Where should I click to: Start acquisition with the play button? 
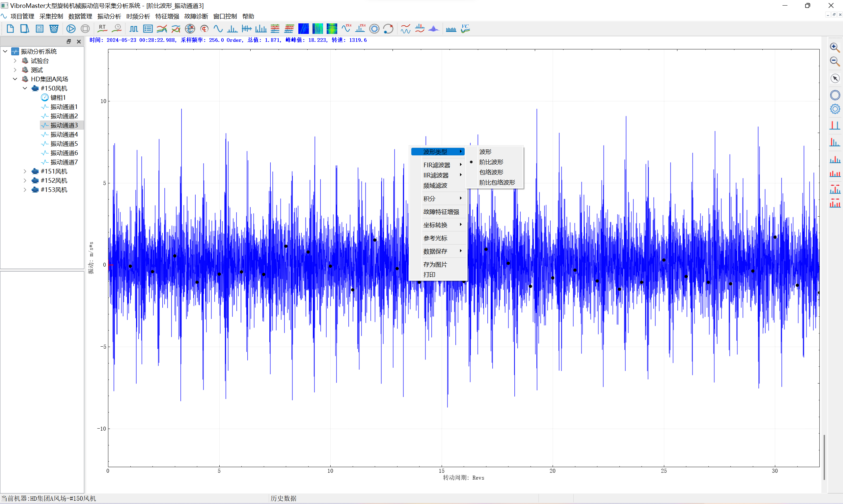pyautogui.click(x=71, y=29)
